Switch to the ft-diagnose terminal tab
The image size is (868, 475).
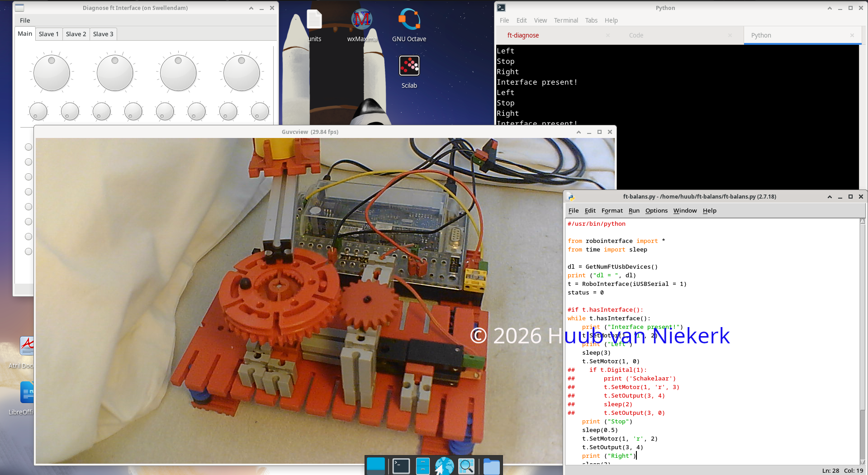(523, 35)
